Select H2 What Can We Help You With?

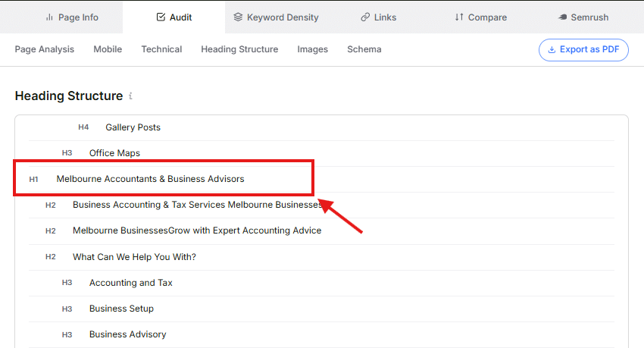point(321,257)
